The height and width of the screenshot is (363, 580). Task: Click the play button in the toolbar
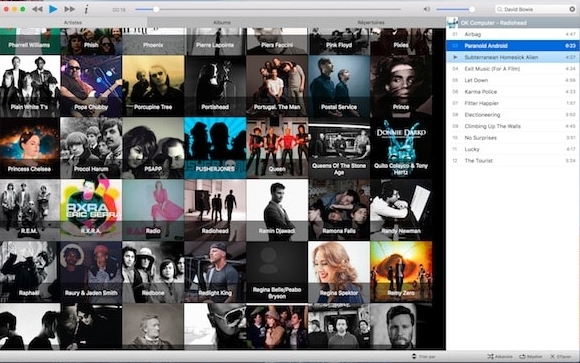coord(53,9)
